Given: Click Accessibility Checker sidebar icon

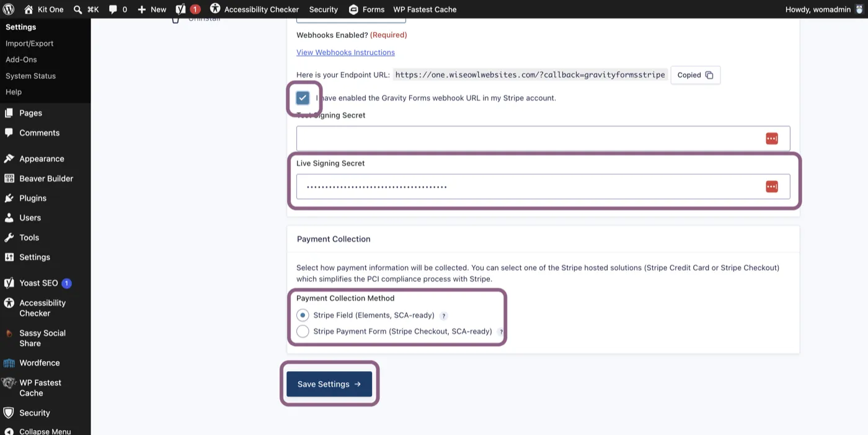Looking at the screenshot, I should 9,303.
